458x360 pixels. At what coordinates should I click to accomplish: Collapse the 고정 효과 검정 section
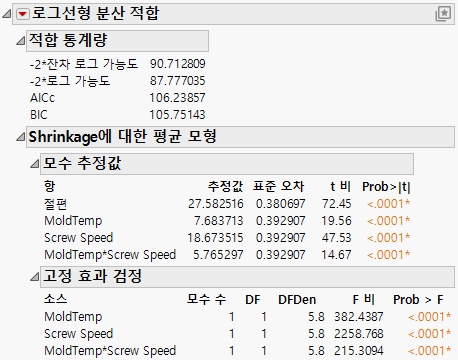pos(35,276)
